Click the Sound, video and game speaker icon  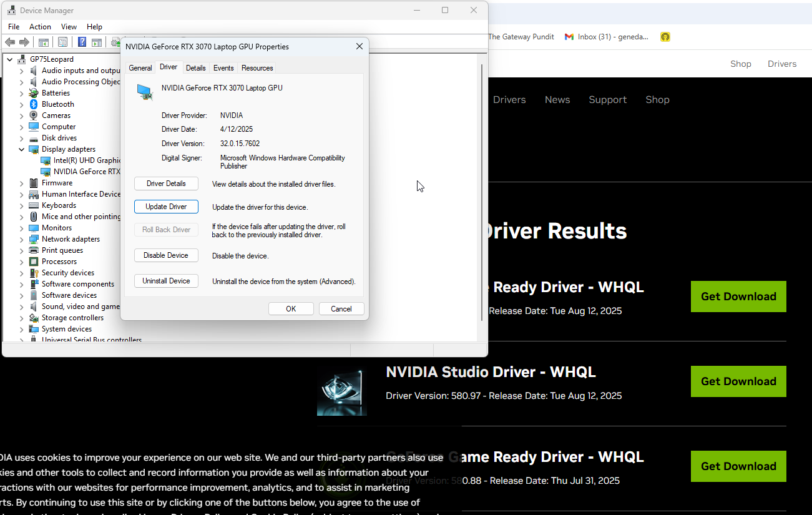pyautogui.click(x=34, y=307)
